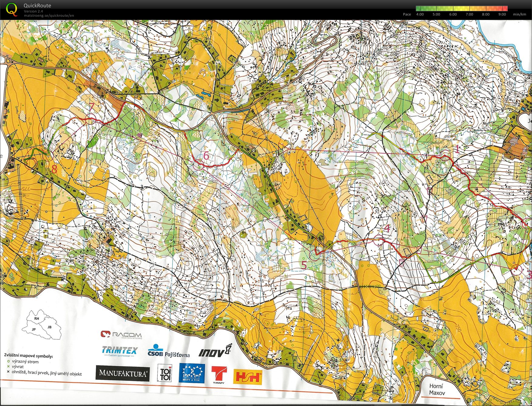Click the RACOM sponsor logo
Viewport: 532px width, 406px height.
pos(121,335)
